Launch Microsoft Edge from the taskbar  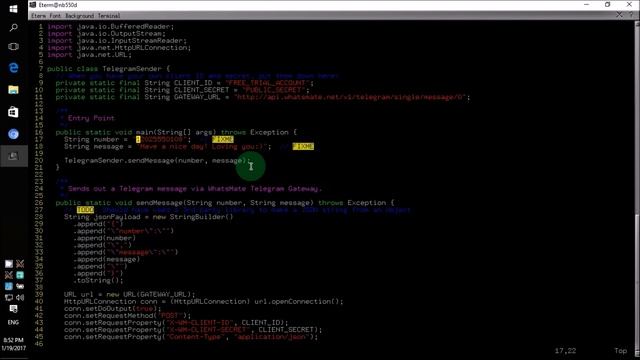[13, 67]
